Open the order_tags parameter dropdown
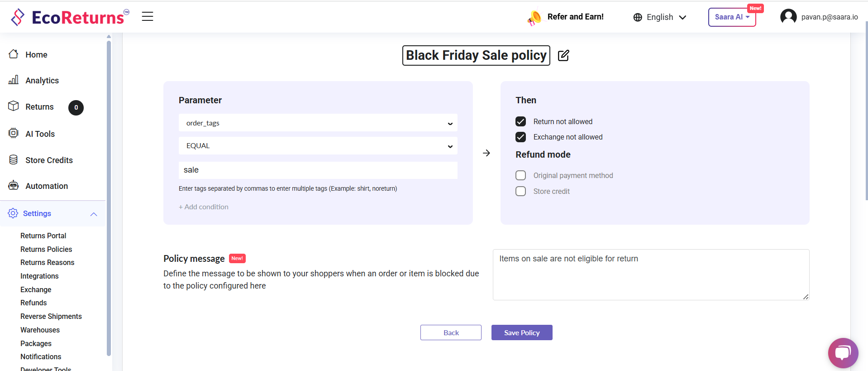Viewport: 868px width, 371px height. pyautogui.click(x=318, y=123)
